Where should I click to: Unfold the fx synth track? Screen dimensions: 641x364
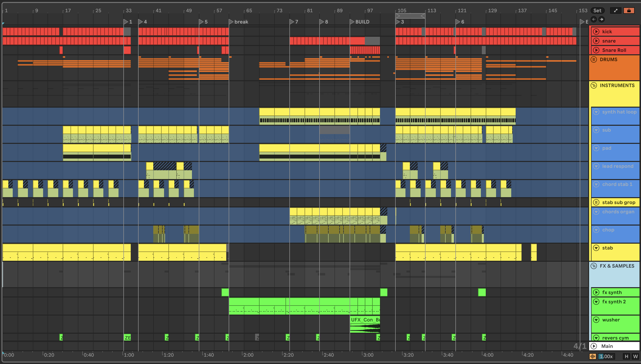pyautogui.click(x=596, y=292)
